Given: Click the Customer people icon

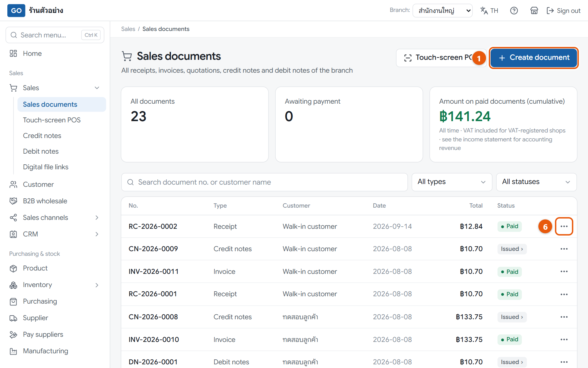Looking at the screenshot, I should pyautogui.click(x=13, y=184).
